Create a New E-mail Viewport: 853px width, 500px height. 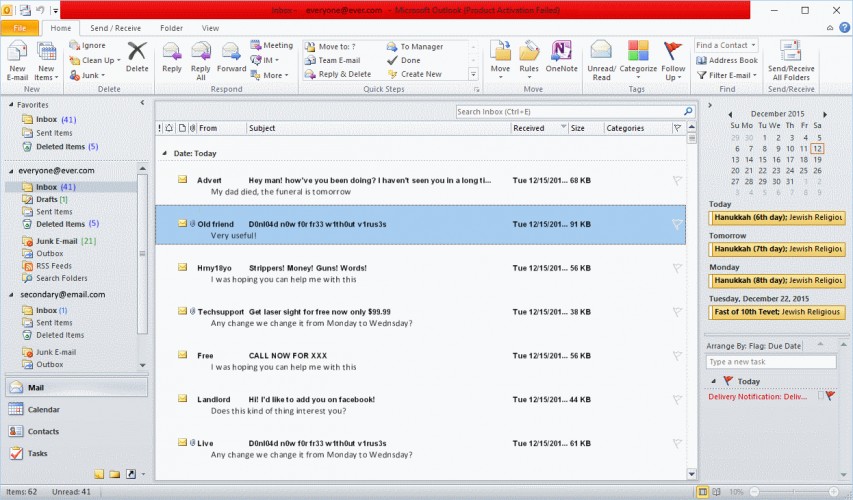pyautogui.click(x=17, y=61)
